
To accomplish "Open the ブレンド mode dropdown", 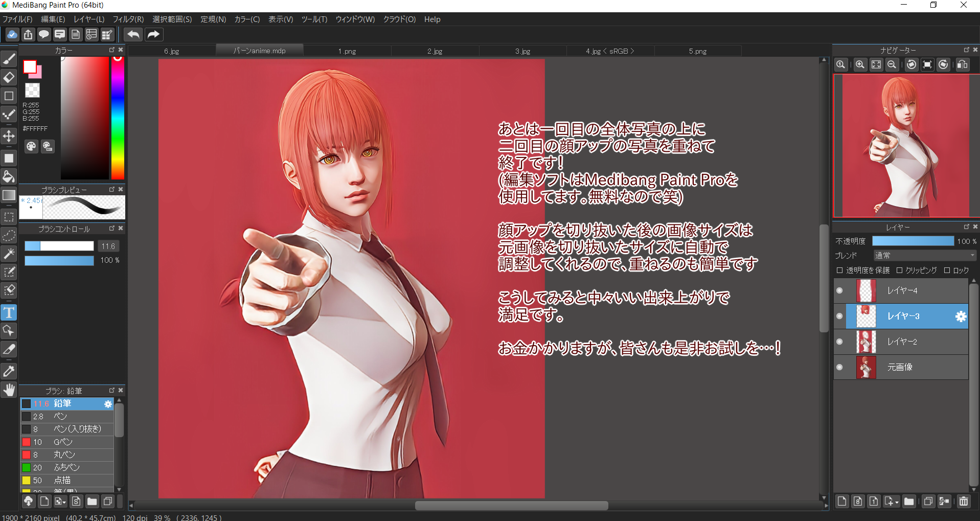I will pyautogui.click(x=924, y=256).
